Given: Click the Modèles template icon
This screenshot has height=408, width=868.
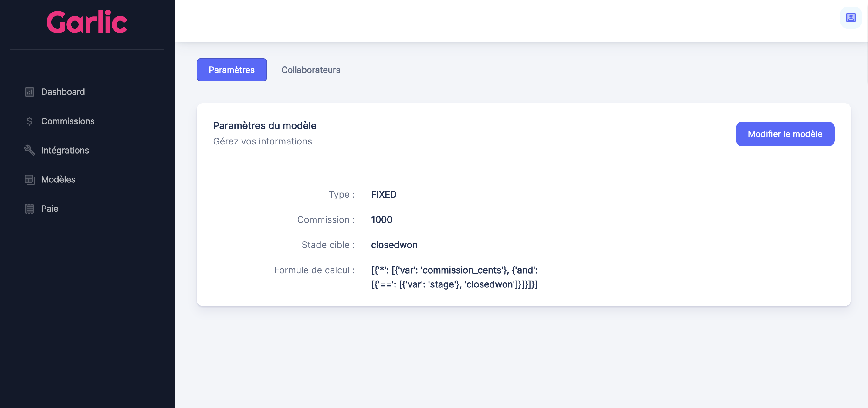Looking at the screenshot, I should click(30, 180).
